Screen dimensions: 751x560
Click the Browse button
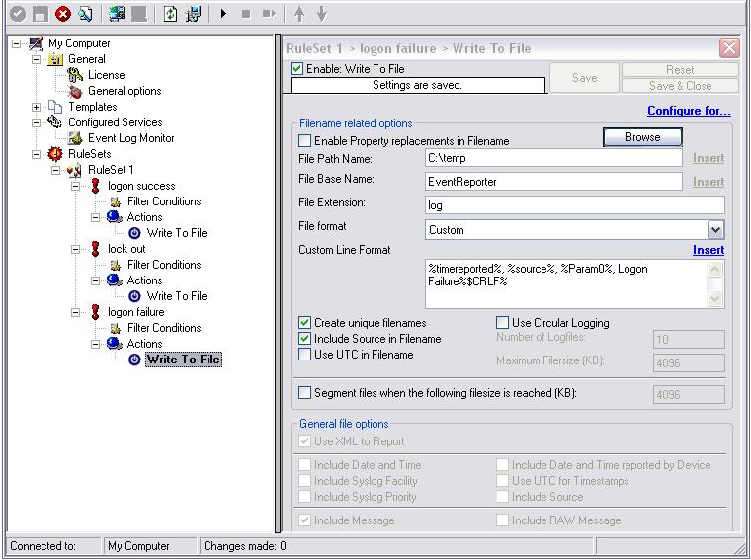642,137
